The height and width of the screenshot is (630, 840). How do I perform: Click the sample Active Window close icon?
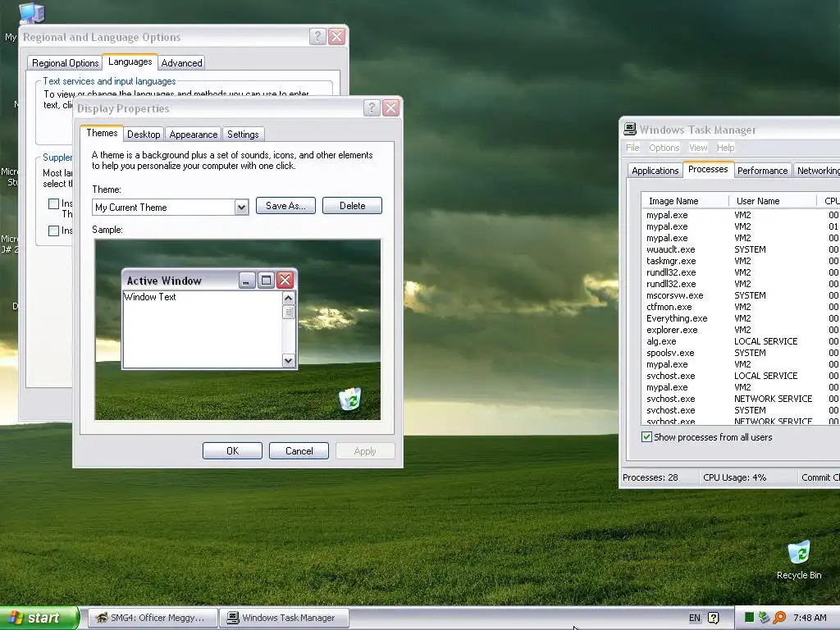click(285, 280)
